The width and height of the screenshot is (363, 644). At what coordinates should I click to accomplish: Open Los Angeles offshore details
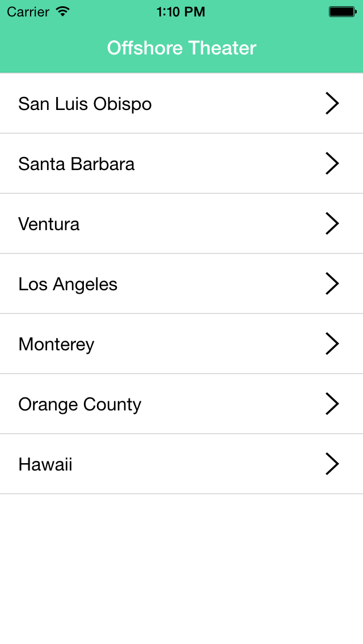(x=68, y=285)
